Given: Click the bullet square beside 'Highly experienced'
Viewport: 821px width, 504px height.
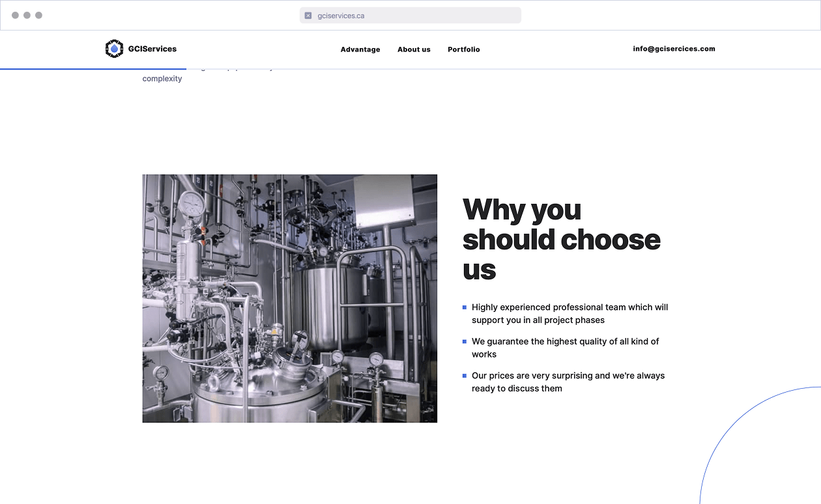Looking at the screenshot, I should [465, 307].
